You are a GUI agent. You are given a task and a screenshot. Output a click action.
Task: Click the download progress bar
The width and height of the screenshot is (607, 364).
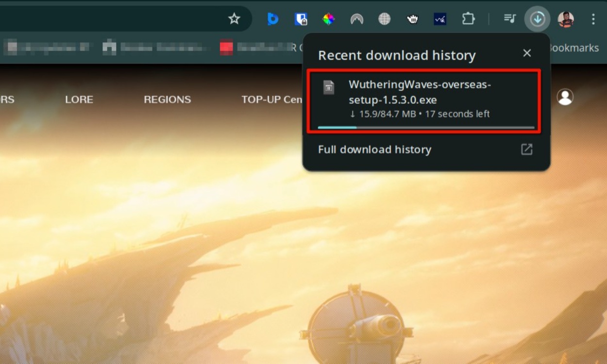(426, 128)
